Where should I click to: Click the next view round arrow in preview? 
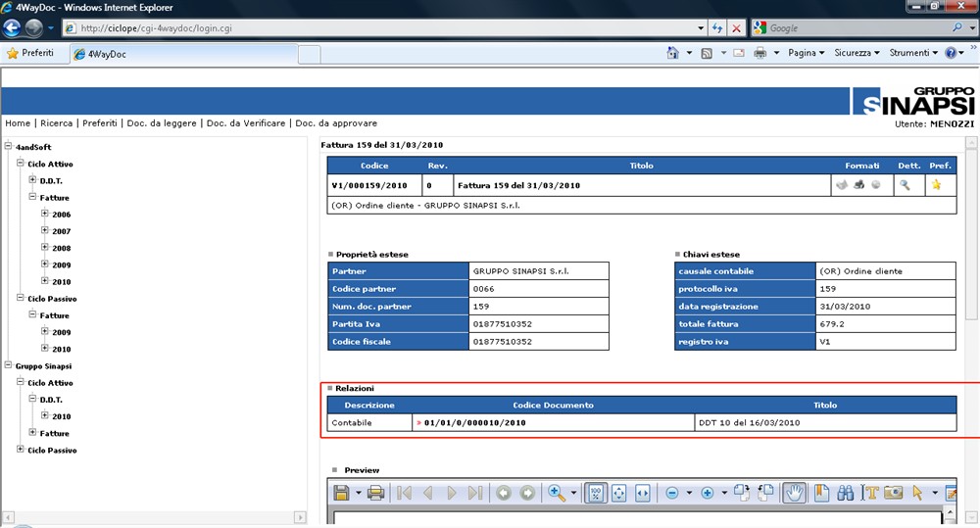point(527,493)
